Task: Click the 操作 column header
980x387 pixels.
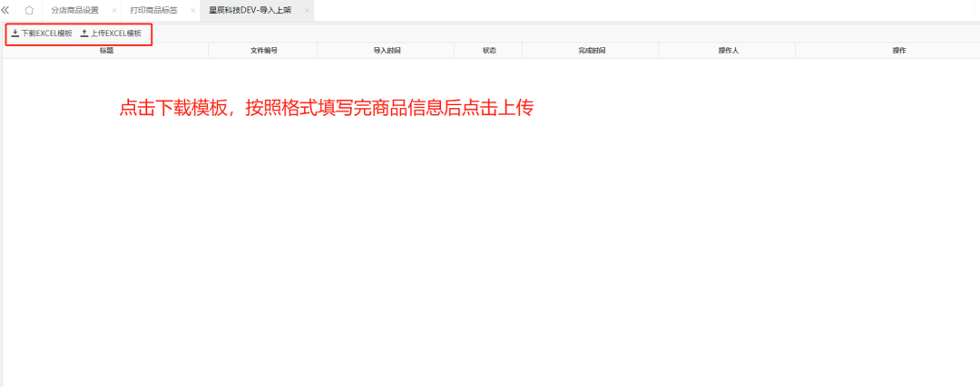Action: pyautogui.click(x=898, y=51)
